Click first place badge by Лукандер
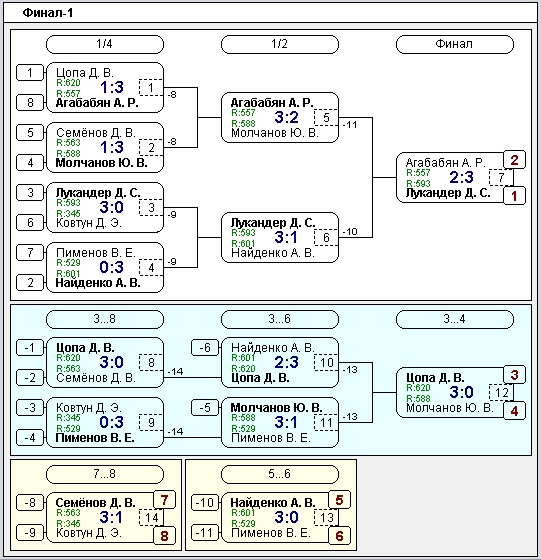541x560 pixels. tap(514, 196)
